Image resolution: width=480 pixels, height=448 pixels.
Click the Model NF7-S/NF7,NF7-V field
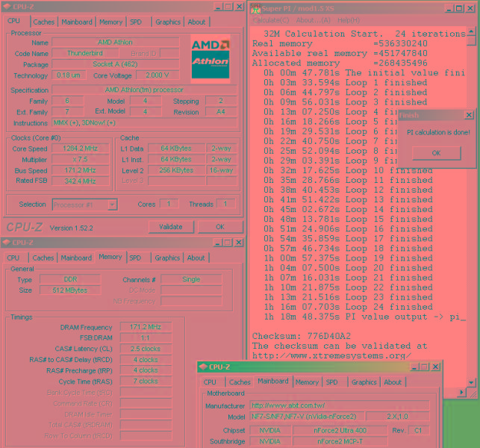(308, 417)
